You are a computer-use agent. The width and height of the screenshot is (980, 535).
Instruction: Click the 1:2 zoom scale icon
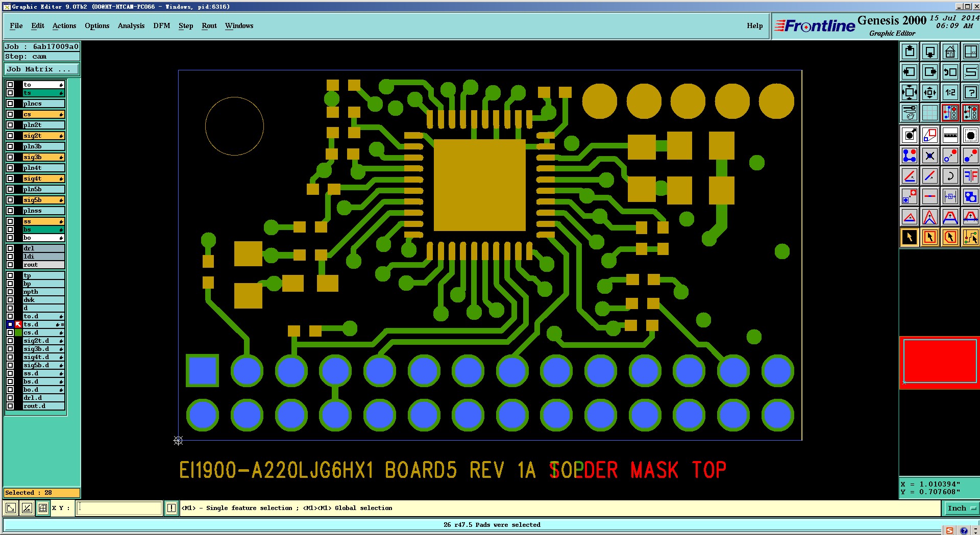950,92
